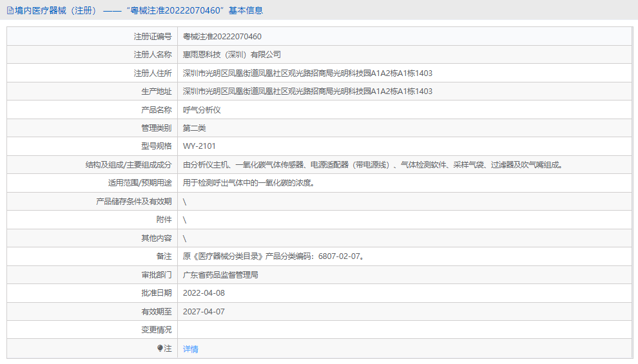Select registration number 粤械注准20222070460 in table
638x364 pixels.
pos(222,37)
